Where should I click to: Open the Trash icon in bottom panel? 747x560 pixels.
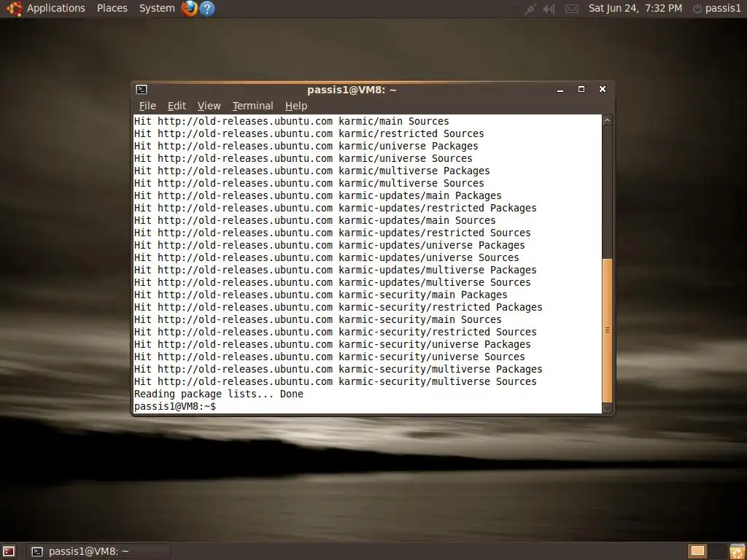click(737, 551)
